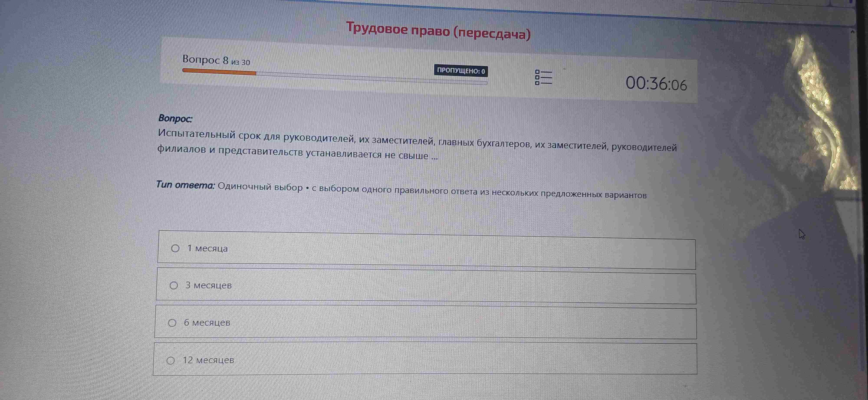Pick the "12 месяцев" radio button
Viewport: 868px width, 400px height.
pos(171,361)
